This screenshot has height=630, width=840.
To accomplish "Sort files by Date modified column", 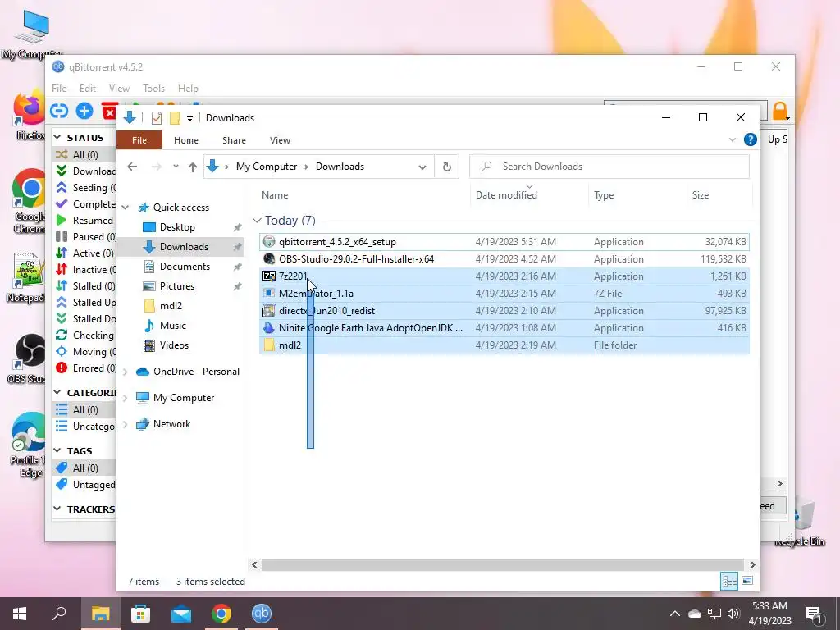I will (x=506, y=195).
